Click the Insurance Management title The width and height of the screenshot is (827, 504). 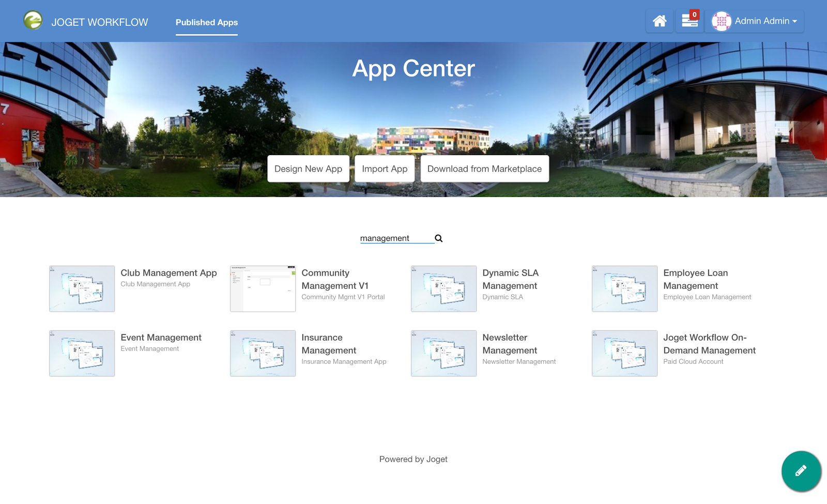click(x=329, y=344)
